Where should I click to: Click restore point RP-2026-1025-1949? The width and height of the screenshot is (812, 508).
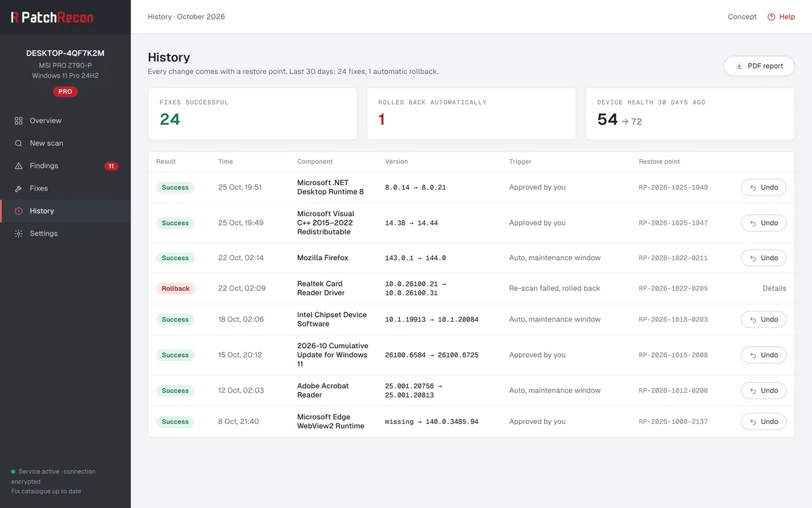tap(673, 188)
